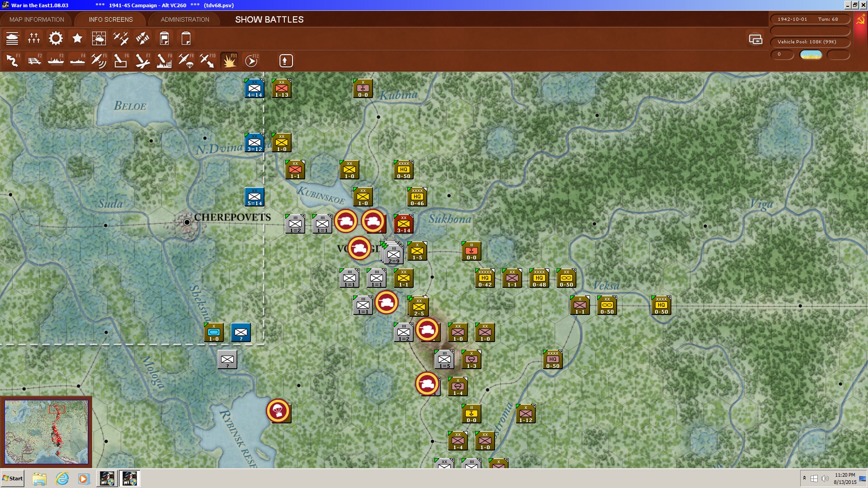Select Soviet unit labeled 1-13
This screenshot has width=868, height=488.
coord(282,89)
